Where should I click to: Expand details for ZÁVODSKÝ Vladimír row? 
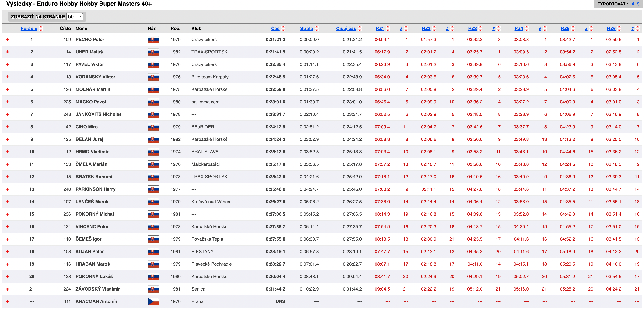pos(7,289)
